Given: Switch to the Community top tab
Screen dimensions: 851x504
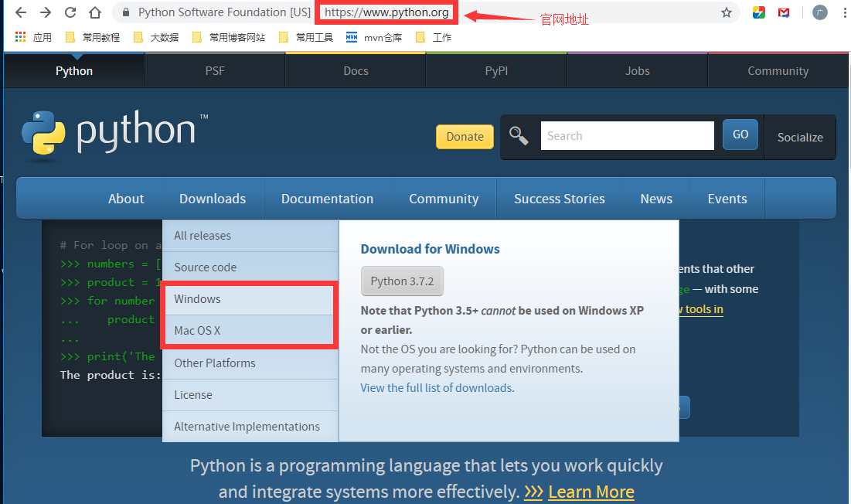Looking at the screenshot, I should (x=778, y=70).
